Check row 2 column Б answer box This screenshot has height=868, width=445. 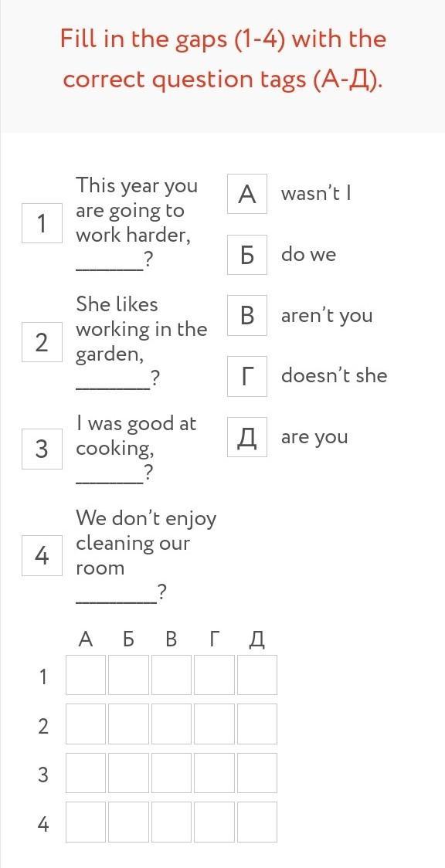coord(128,724)
